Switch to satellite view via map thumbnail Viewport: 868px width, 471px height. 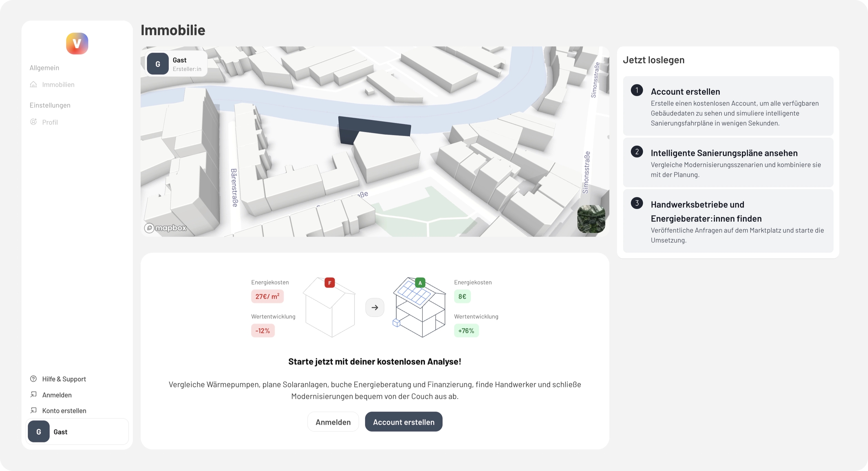(591, 219)
